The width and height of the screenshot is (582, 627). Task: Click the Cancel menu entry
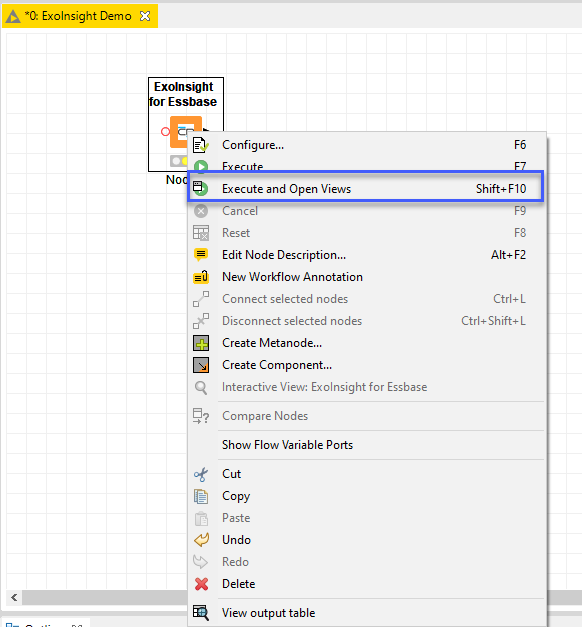tap(366, 211)
